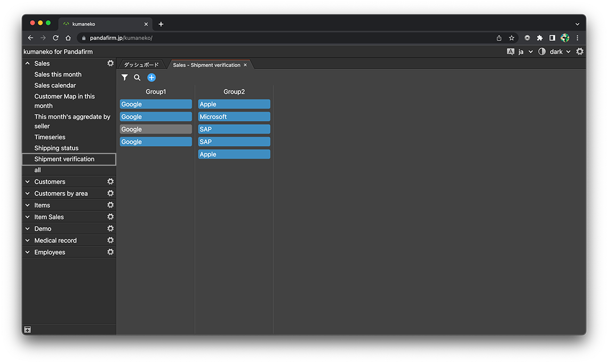Expand the Demo section
Image resolution: width=608 pixels, height=364 pixels.
pos(28,228)
